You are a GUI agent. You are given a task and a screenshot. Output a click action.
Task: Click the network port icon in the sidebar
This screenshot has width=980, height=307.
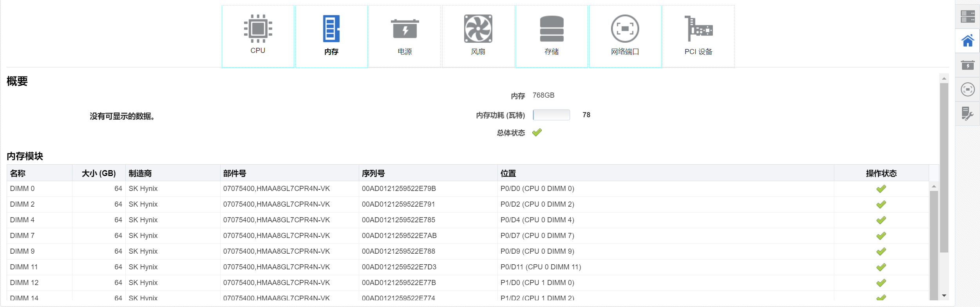click(967, 89)
